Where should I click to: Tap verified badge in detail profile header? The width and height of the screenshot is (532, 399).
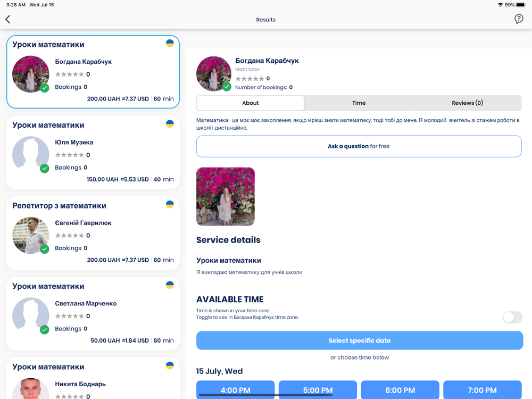coord(227,87)
